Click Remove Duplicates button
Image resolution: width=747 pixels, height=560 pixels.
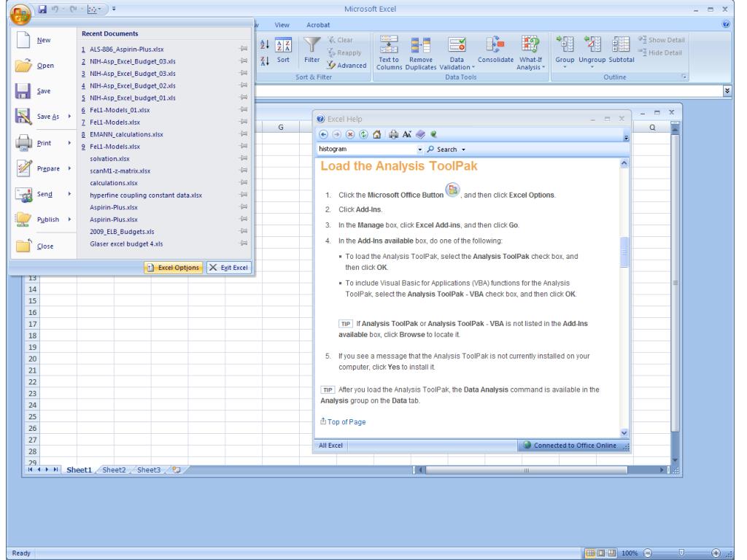(421, 53)
